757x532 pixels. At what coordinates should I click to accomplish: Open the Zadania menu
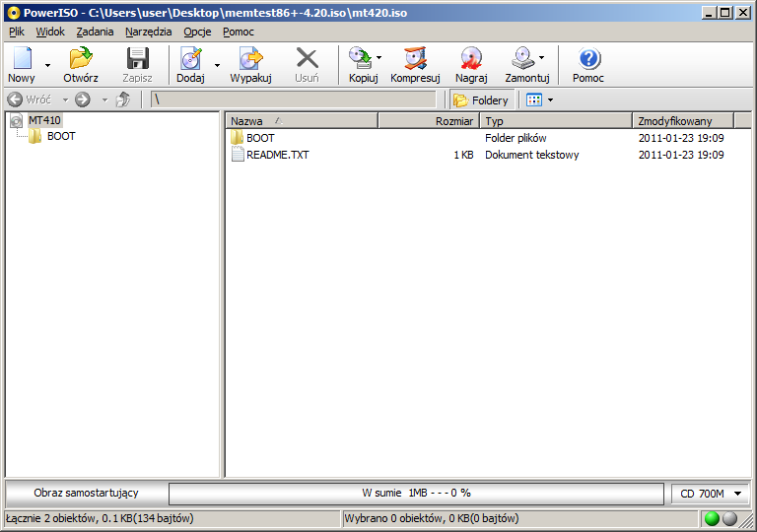point(95,32)
